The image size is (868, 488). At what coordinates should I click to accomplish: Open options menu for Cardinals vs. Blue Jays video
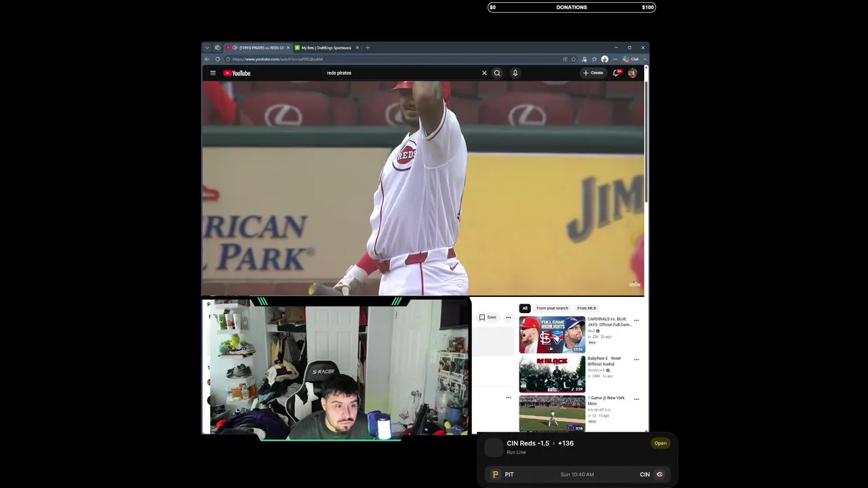[x=636, y=321]
